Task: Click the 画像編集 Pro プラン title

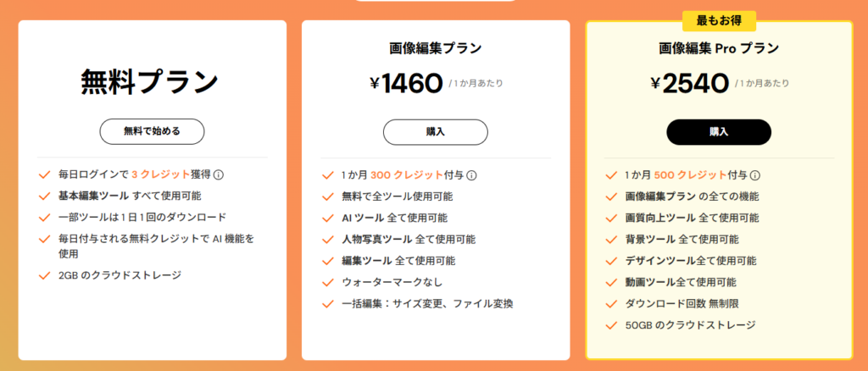Action: tap(719, 48)
